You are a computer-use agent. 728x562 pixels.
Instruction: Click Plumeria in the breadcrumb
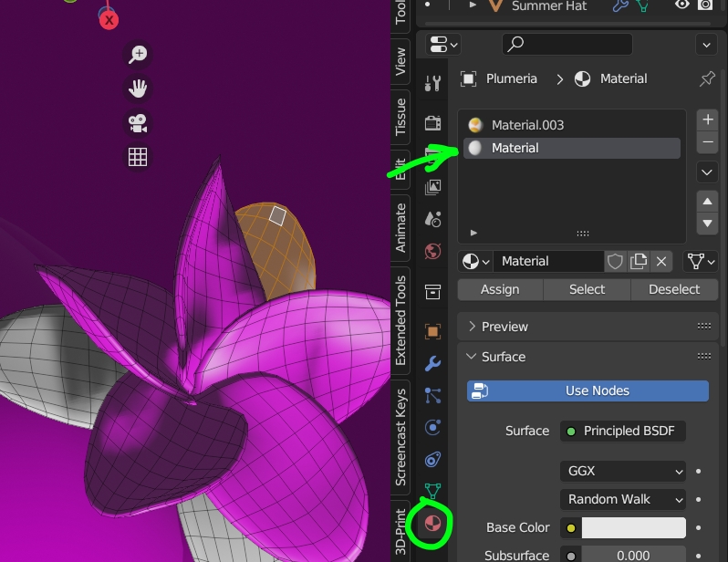(511, 78)
